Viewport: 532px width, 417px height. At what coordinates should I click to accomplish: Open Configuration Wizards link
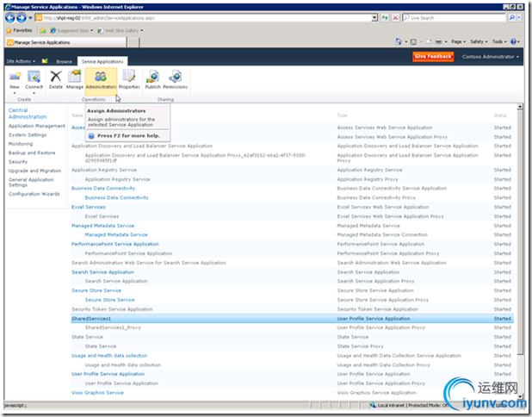[x=34, y=194]
